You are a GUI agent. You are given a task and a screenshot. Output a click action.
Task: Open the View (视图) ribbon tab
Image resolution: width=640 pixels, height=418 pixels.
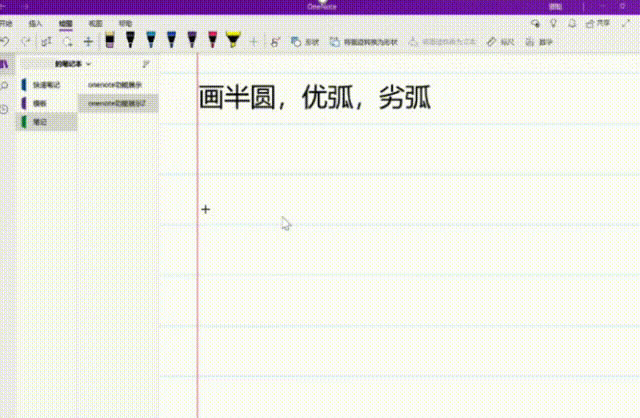(96, 24)
